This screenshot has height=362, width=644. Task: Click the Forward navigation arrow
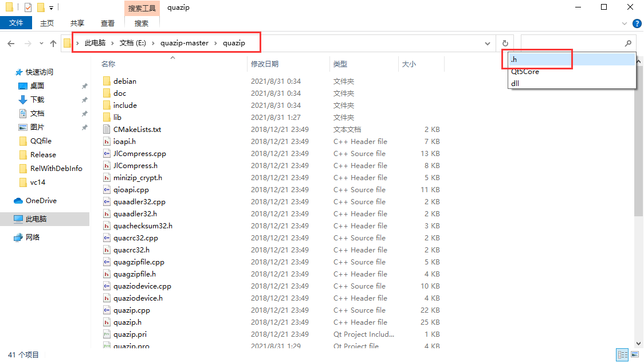coord(28,43)
